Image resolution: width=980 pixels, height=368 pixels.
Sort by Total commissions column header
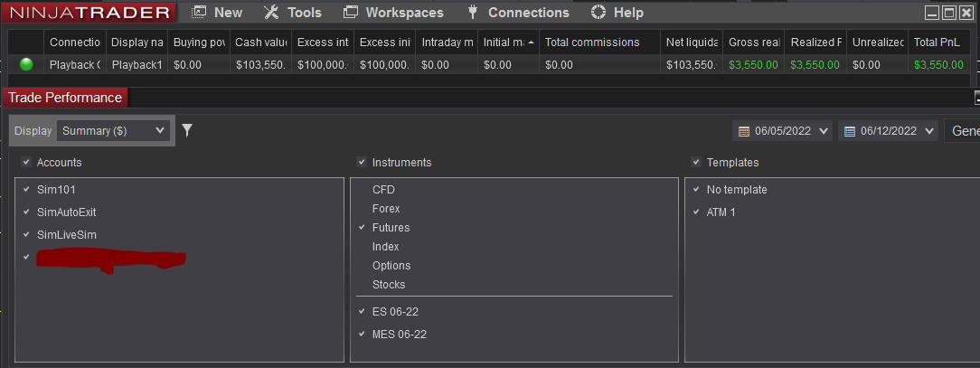[592, 42]
